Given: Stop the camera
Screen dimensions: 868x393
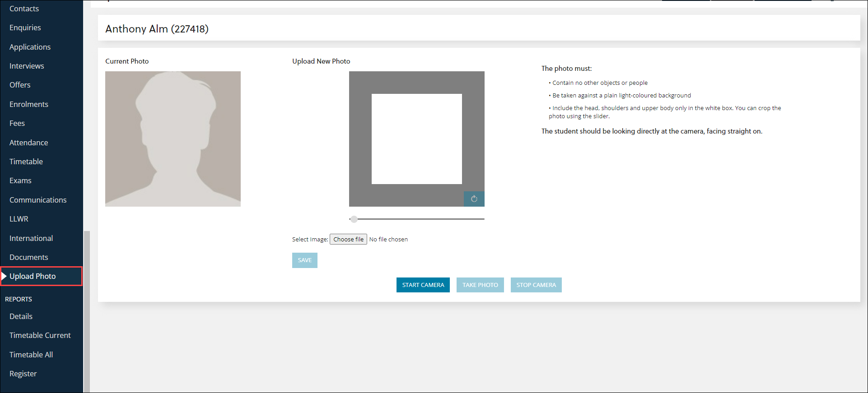Looking at the screenshot, I should pyautogui.click(x=536, y=285).
